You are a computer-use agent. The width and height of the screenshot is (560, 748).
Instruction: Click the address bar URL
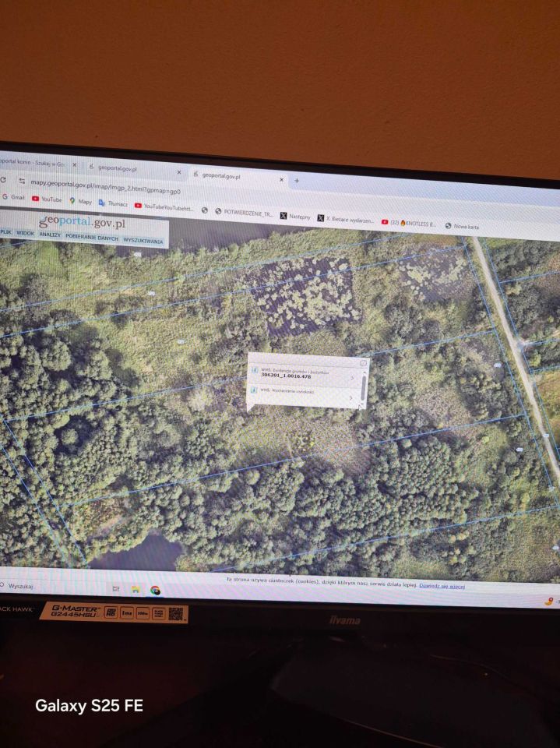click(105, 186)
